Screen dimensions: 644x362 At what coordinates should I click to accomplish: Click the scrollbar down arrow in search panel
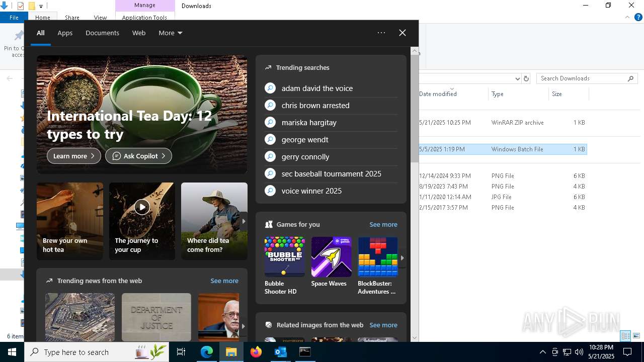pos(415,338)
